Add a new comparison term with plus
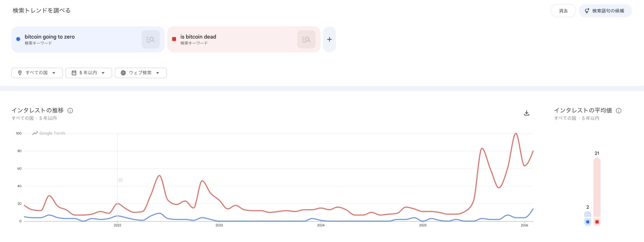Viewport: 644px width, 242px height. coord(330,39)
